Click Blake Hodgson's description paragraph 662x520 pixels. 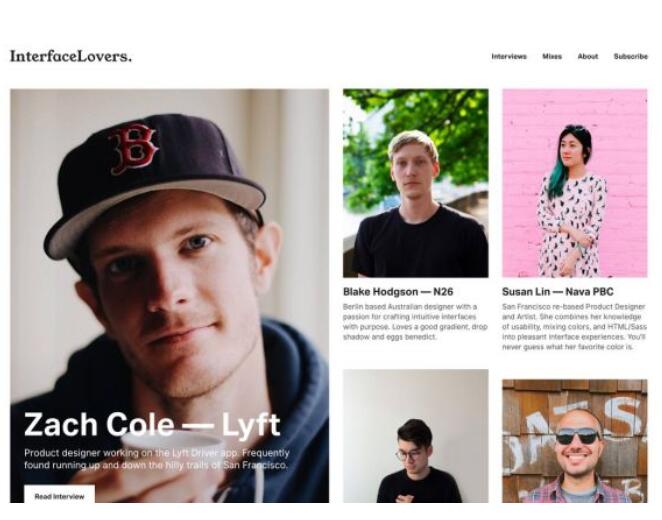[x=415, y=322]
